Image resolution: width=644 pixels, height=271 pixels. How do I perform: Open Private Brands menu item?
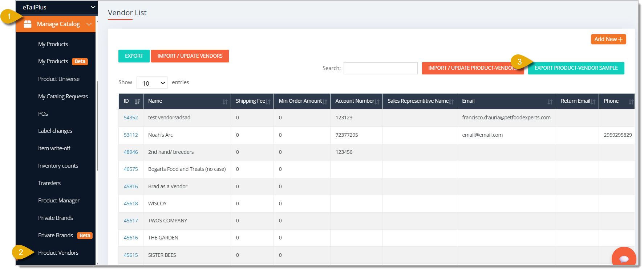click(56, 218)
